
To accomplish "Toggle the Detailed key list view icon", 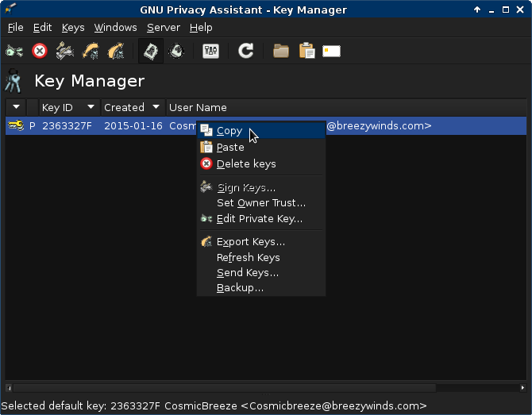I will 176,52.
